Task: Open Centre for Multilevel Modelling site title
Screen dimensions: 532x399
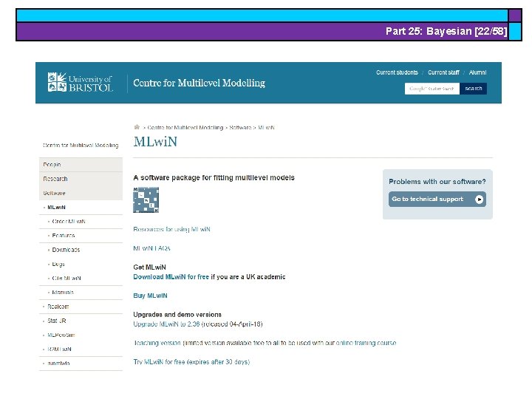Action: [x=199, y=83]
